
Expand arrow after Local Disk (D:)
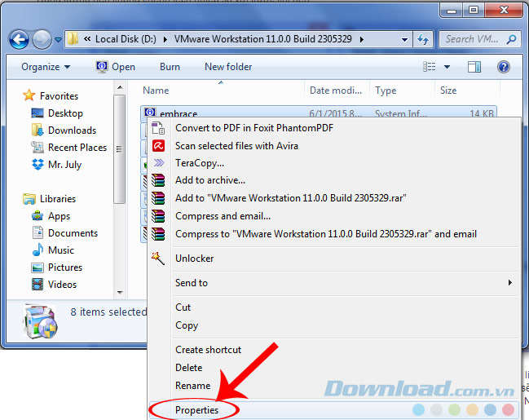click(165, 39)
